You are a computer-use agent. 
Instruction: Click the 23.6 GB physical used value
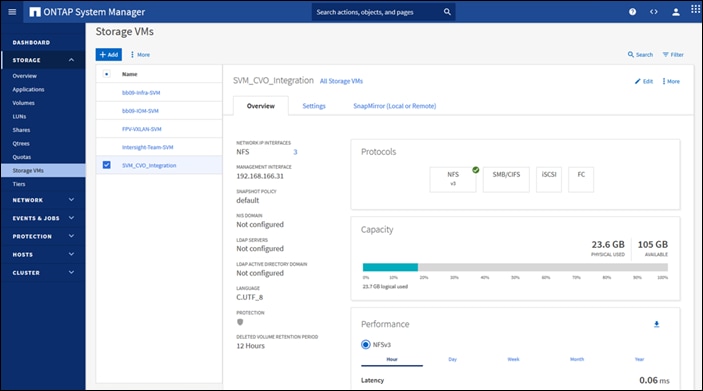(x=608, y=244)
